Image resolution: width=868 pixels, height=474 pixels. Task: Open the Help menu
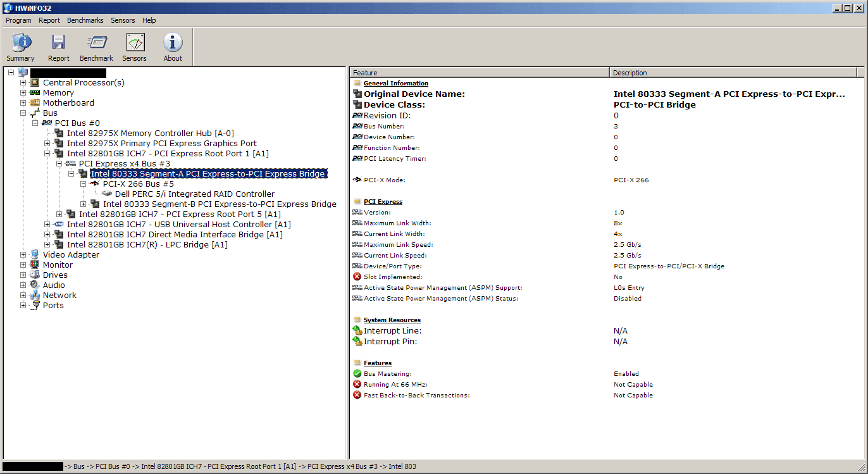click(x=149, y=20)
